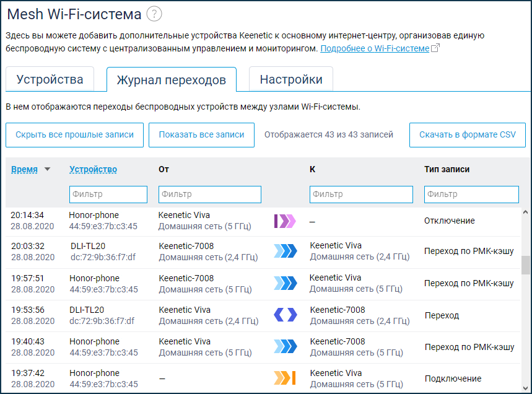Image resolution: width=532 pixels, height=394 pixels.
Task: Open the Настройки tab
Action: pos(291,79)
